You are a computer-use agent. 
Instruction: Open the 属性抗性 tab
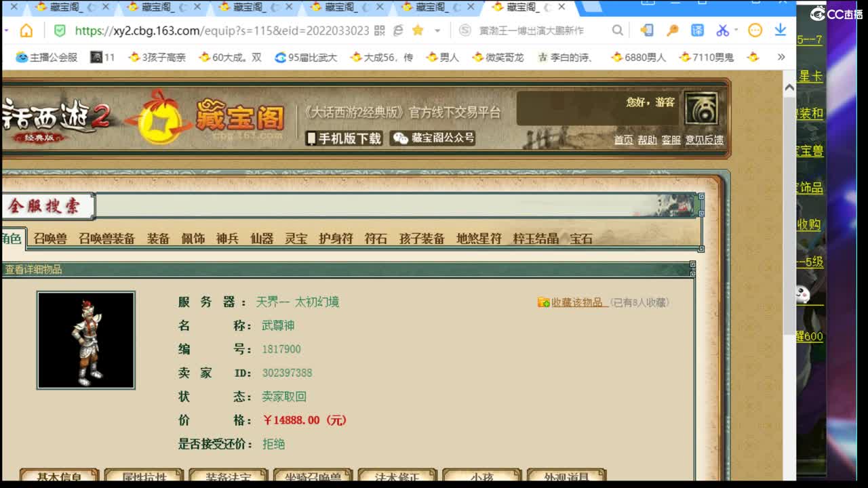(x=144, y=476)
